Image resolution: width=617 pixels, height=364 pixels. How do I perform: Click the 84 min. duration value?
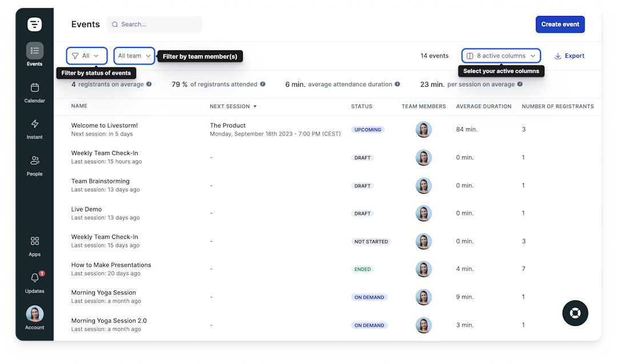pos(467,130)
